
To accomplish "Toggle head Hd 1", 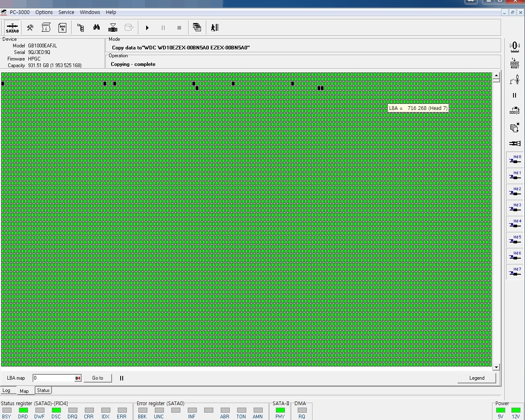I will pos(515,175).
